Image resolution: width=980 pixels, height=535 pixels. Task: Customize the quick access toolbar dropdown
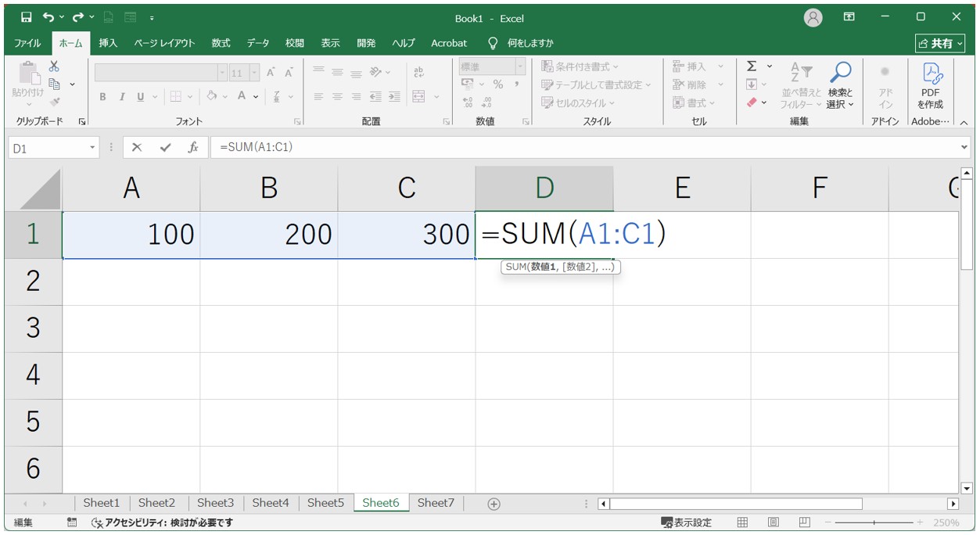[x=151, y=17]
